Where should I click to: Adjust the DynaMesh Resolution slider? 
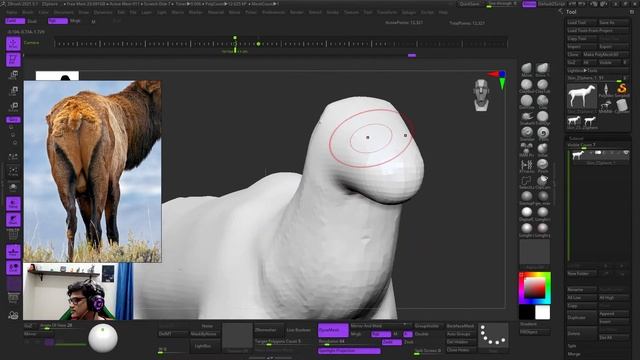[349, 342]
